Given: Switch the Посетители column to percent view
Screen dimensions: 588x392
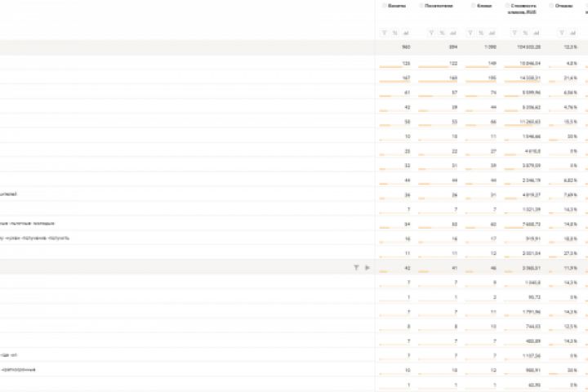Looking at the screenshot, I should pyautogui.click(x=442, y=33).
